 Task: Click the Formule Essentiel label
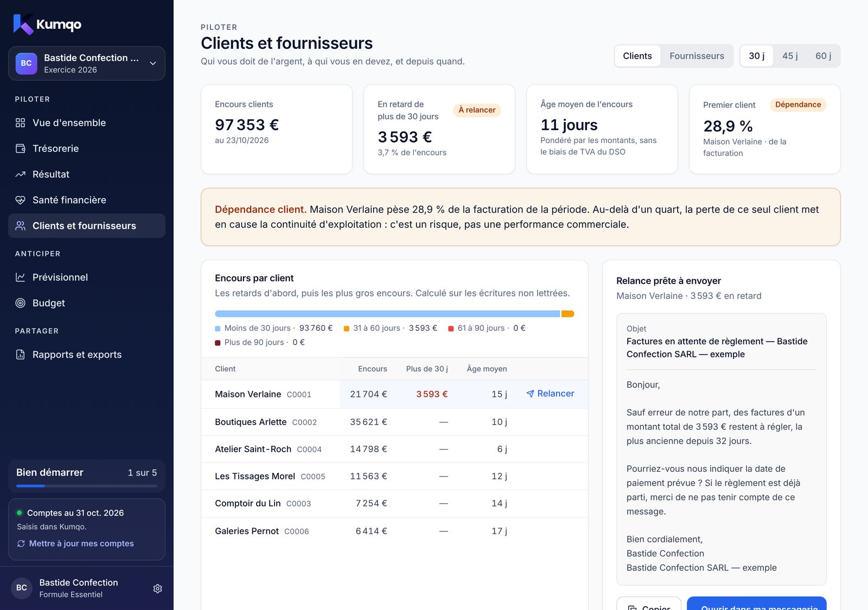click(x=71, y=594)
